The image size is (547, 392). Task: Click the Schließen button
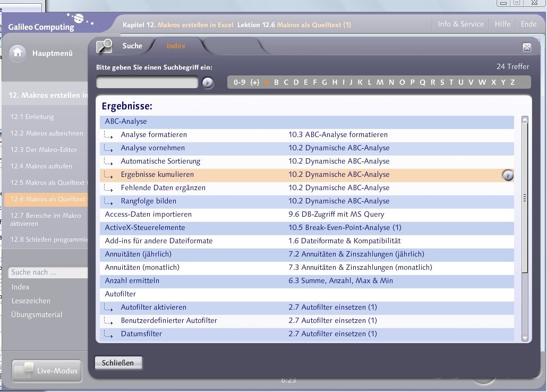point(118,363)
